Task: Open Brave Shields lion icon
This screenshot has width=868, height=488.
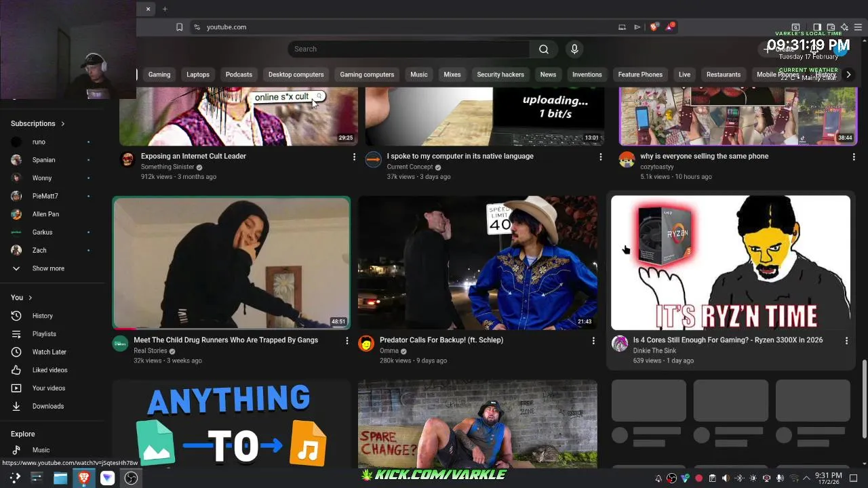Action: point(654,27)
